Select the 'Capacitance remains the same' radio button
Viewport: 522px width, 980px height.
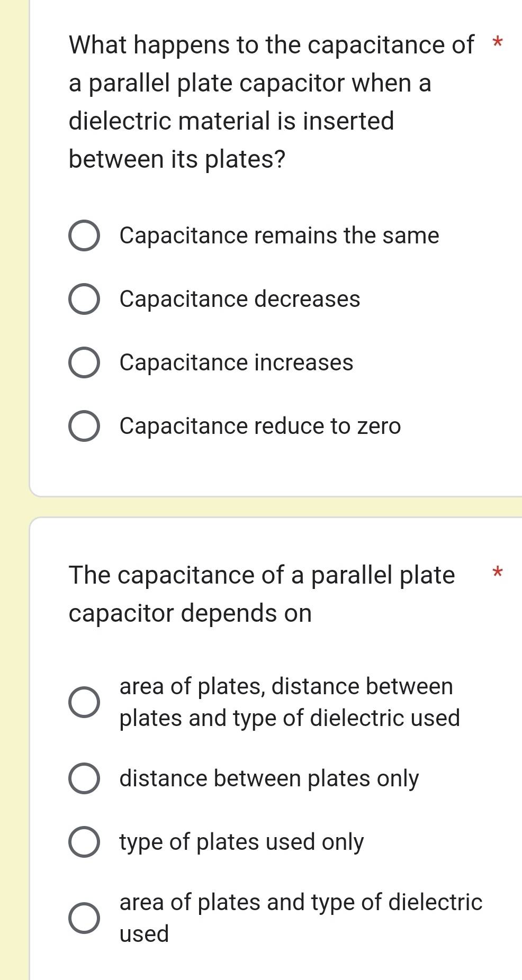coord(84,236)
